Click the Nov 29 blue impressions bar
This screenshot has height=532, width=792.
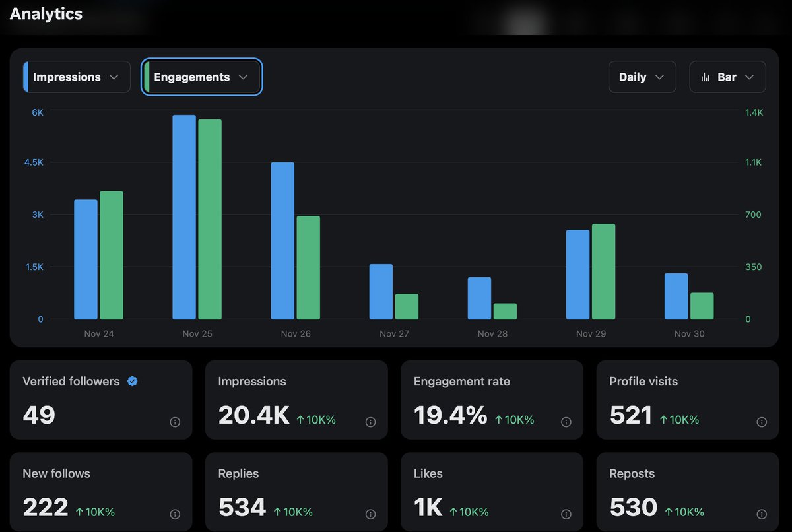click(x=578, y=275)
